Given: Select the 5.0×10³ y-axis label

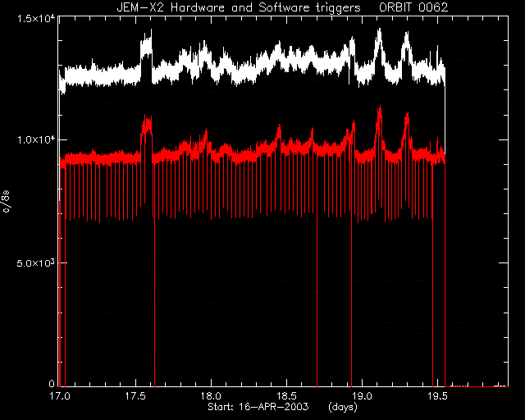Looking at the screenshot, I should coord(36,263).
